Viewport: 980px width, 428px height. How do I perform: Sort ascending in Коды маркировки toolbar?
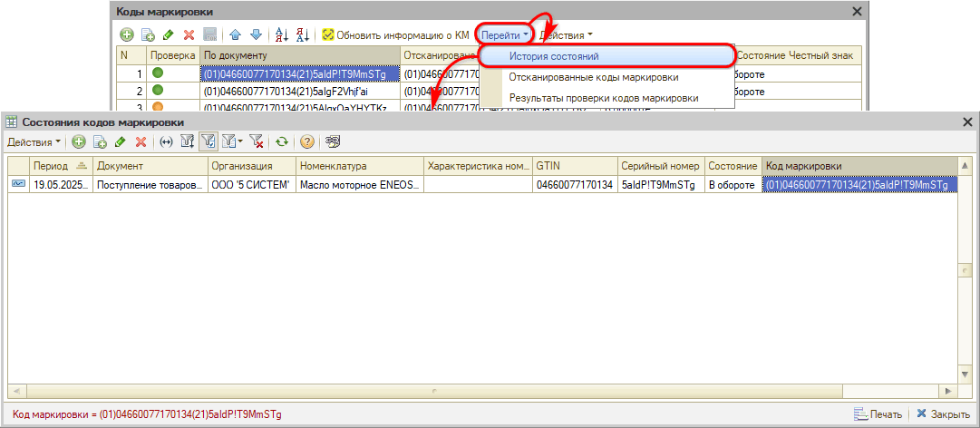(281, 35)
